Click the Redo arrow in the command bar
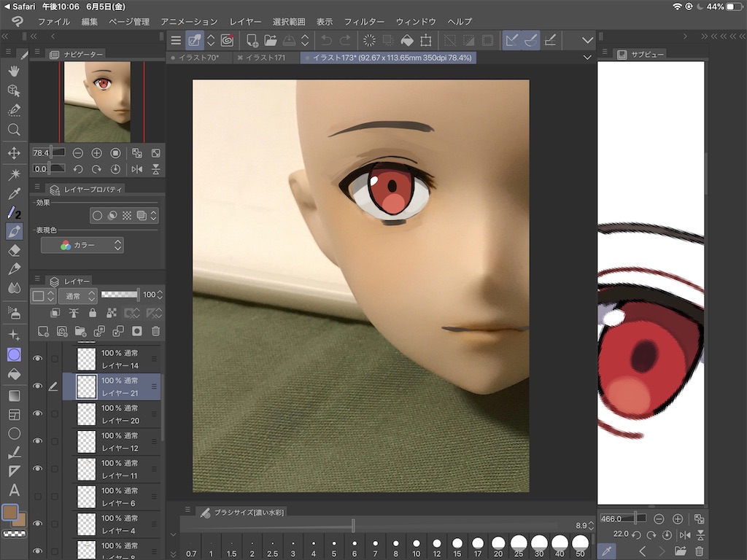Screen dimensions: 747x560 pos(345,41)
